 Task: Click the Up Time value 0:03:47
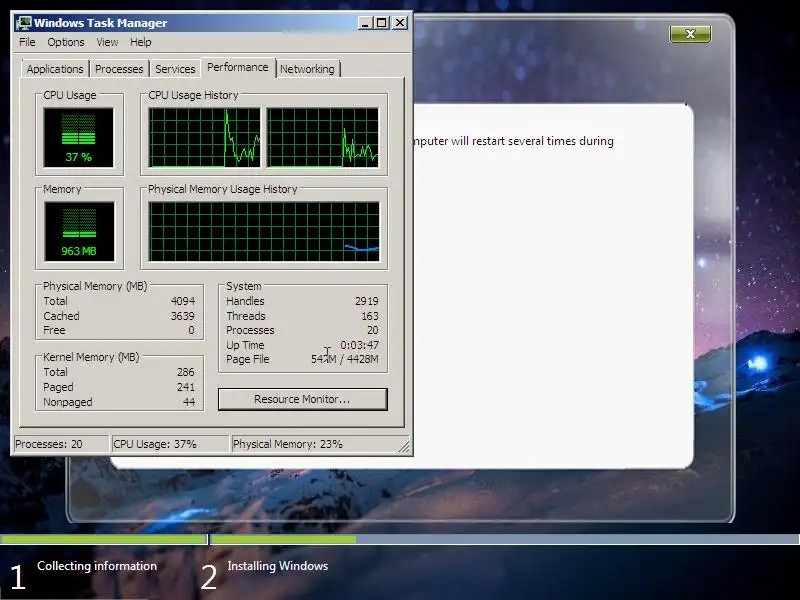[360, 345]
